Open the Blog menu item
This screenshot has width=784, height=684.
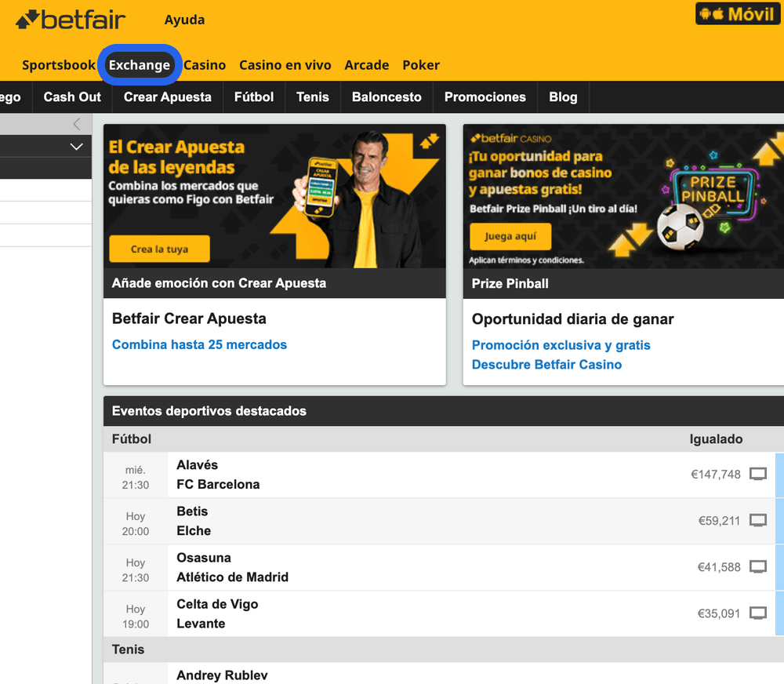tap(563, 97)
